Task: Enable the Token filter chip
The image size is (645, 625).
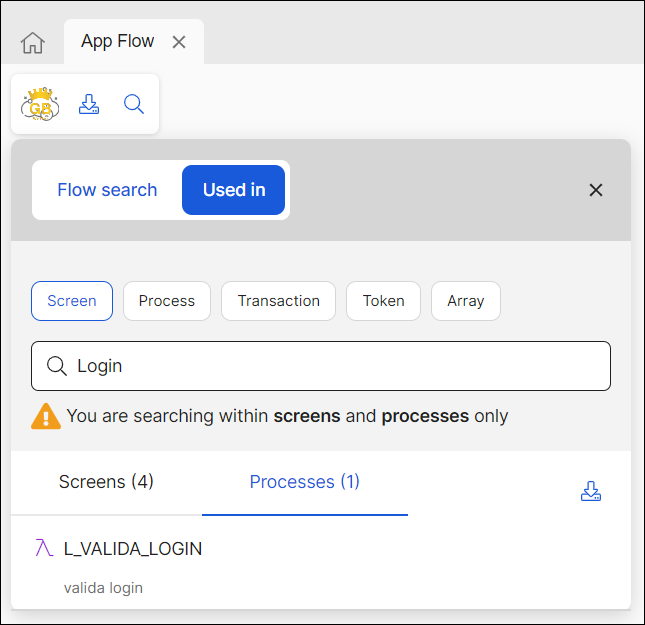Action: [384, 301]
